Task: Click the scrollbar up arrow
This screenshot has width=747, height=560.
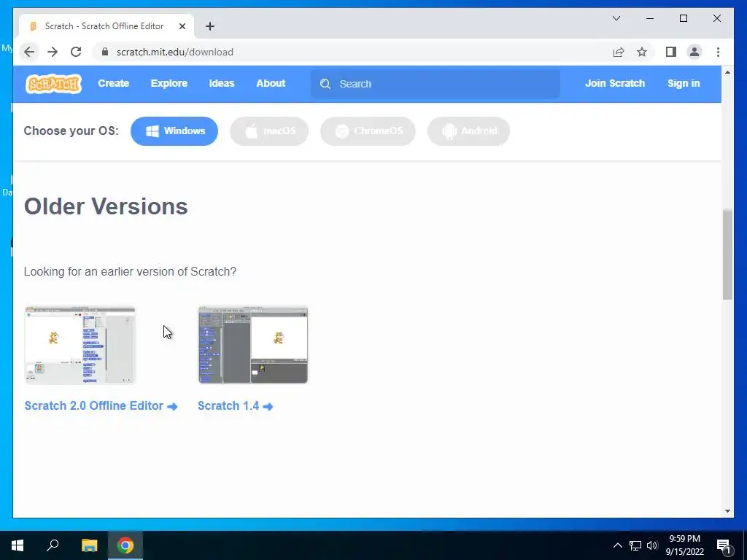Action: [727, 72]
